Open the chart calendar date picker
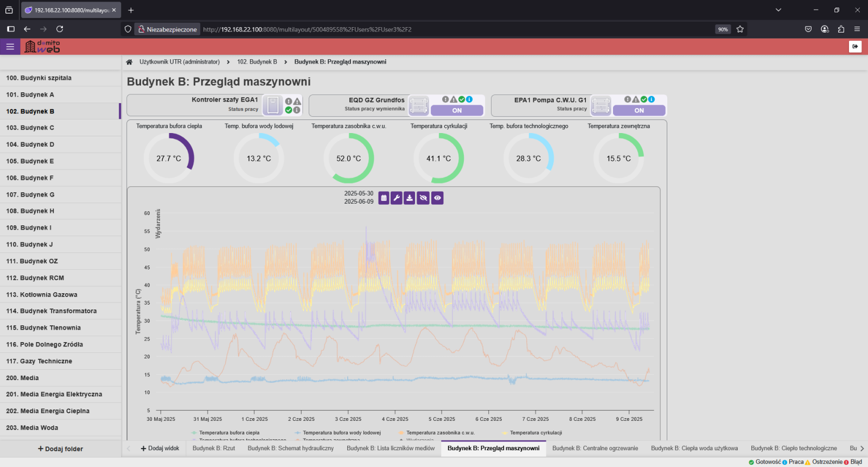This screenshot has width=868, height=467. (x=384, y=198)
